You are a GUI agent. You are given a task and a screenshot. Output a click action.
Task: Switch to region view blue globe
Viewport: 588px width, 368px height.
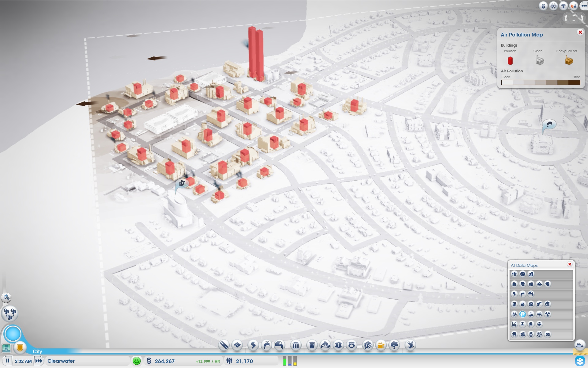[x=13, y=334]
